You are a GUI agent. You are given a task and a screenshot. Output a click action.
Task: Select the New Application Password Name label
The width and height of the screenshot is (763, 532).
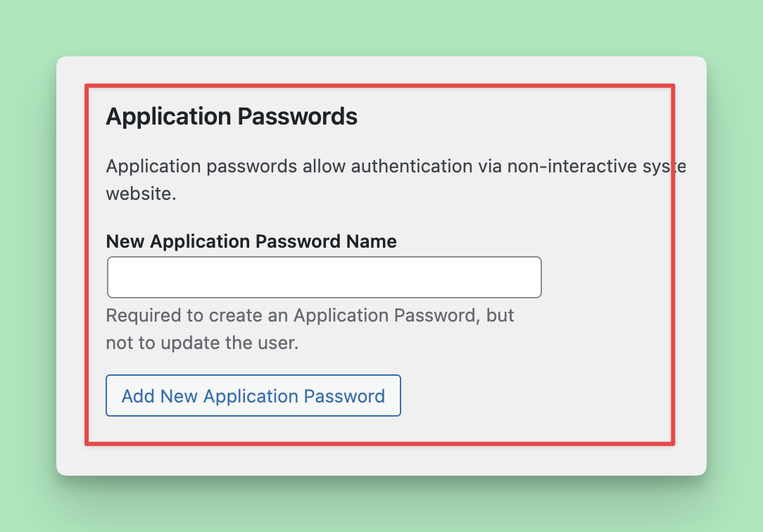tap(251, 241)
